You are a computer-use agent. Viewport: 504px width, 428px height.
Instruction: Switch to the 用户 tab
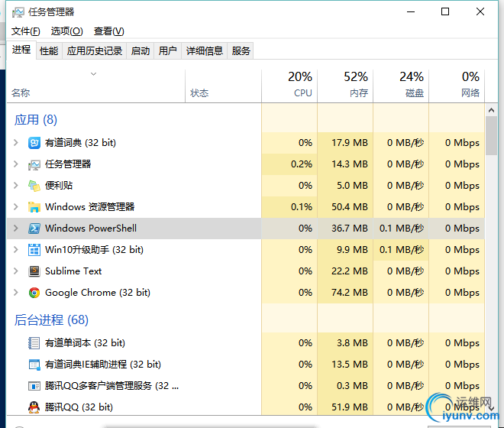(x=168, y=51)
